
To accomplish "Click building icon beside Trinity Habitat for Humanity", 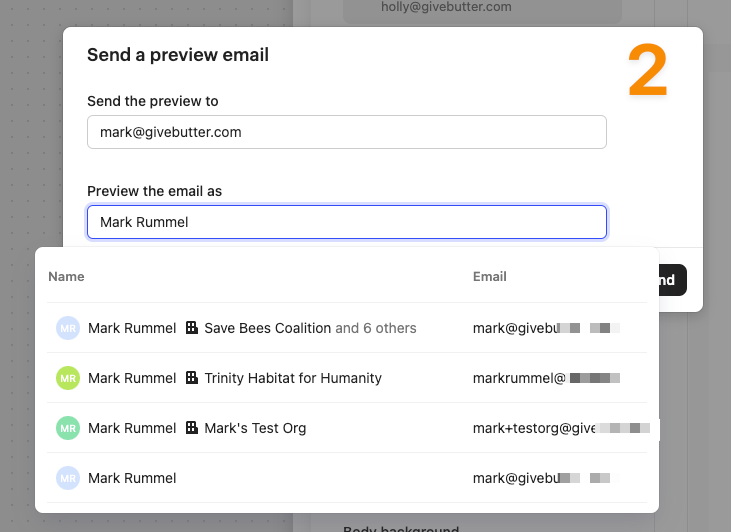I will [x=192, y=378].
